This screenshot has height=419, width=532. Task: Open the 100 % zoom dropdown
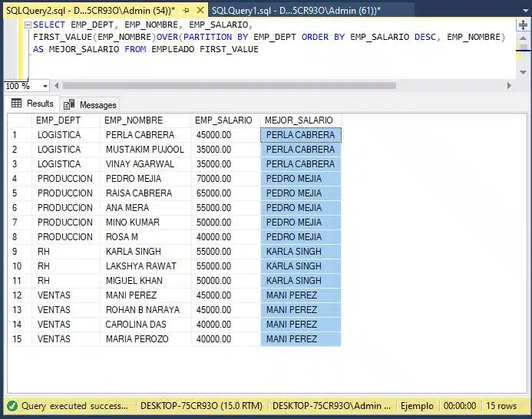pyautogui.click(x=45, y=86)
